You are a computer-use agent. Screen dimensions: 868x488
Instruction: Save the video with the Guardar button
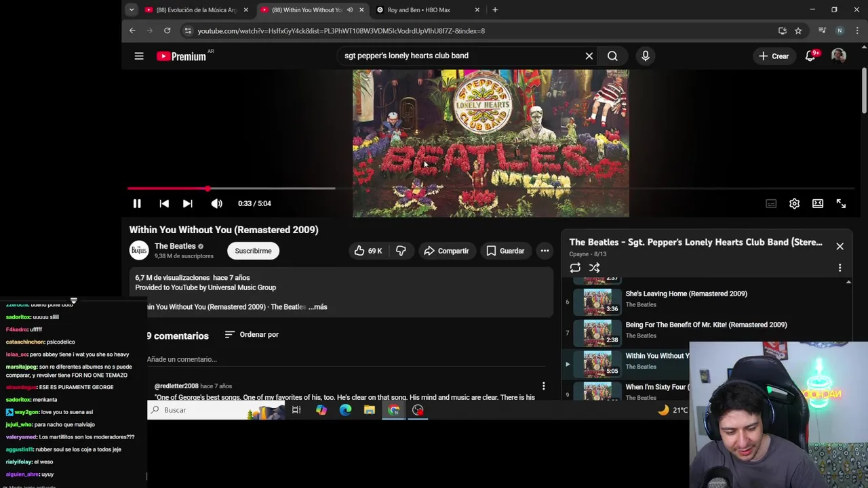click(505, 251)
